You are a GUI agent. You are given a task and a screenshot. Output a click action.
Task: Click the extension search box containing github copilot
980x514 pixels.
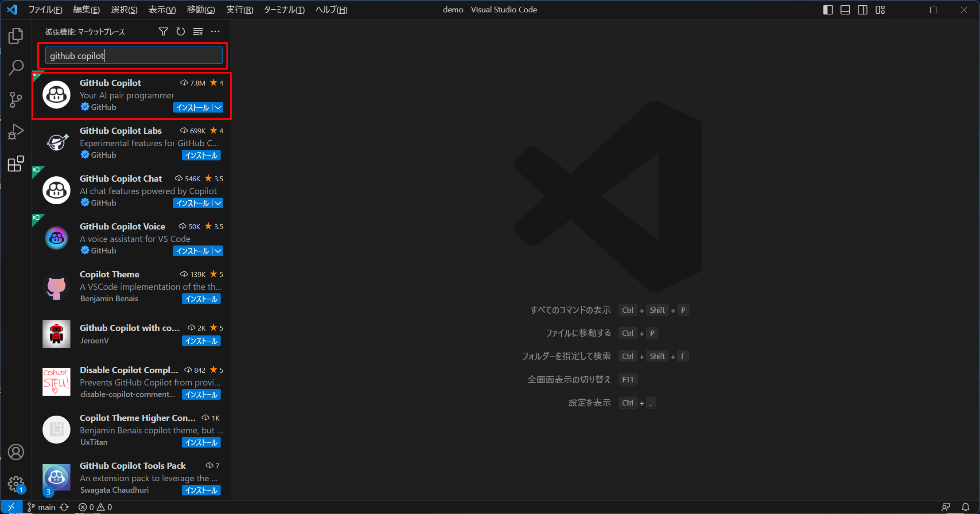pos(134,56)
